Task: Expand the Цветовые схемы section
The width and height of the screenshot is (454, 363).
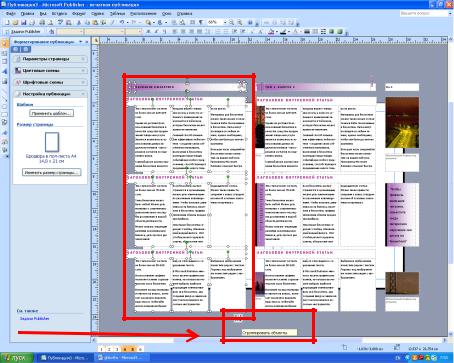Action: pos(50,71)
